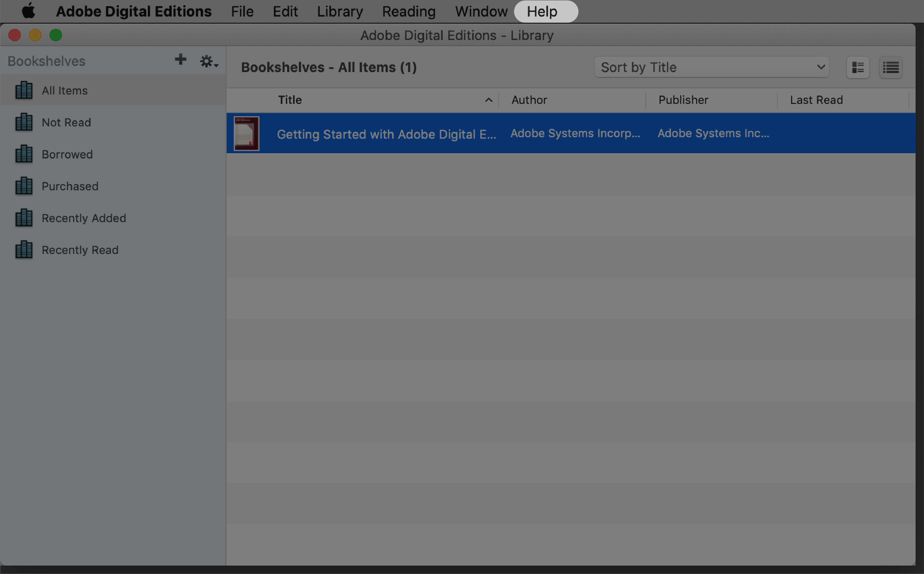Select the Recently Read bookshelf icon
The width and height of the screenshot is (924, 574).
pos(23,250)
